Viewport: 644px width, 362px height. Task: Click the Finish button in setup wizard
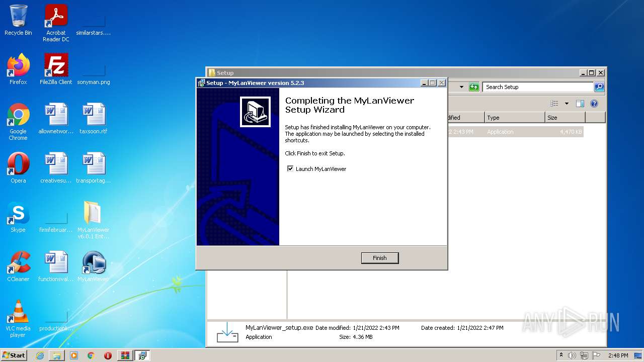click(x=380, y=258)
